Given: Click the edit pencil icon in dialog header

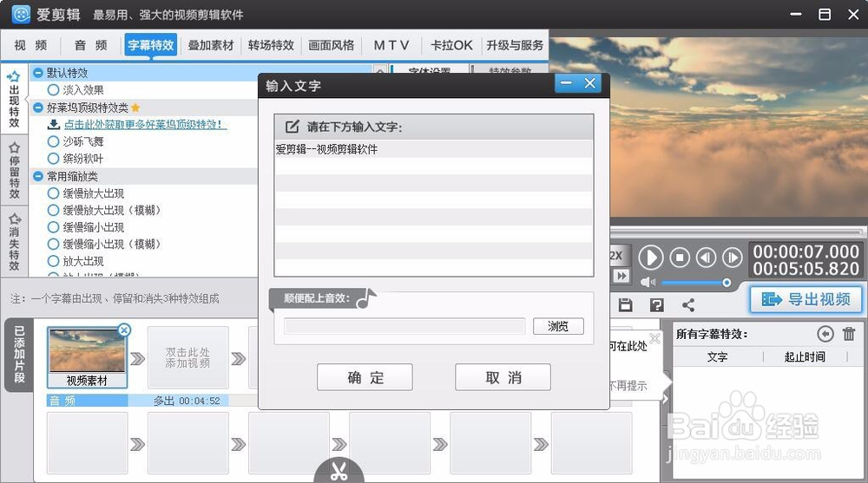Looking at the screenshot, I should pos(292,127).
